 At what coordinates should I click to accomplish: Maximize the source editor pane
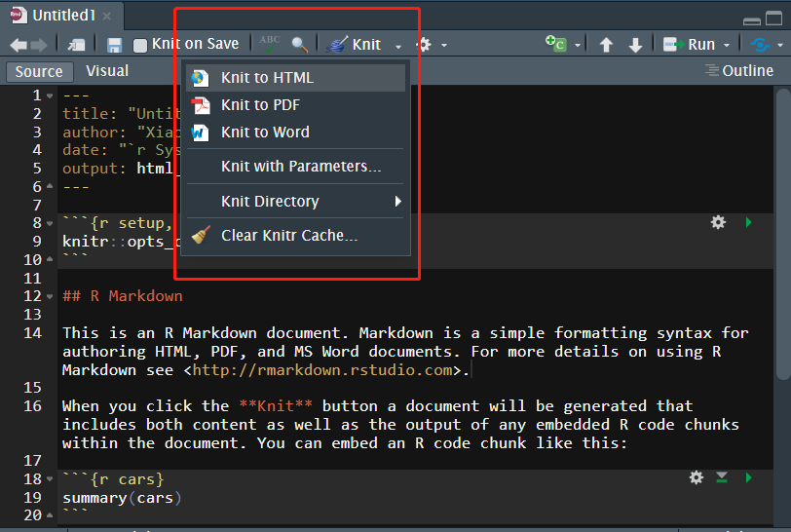click(773, 19)
